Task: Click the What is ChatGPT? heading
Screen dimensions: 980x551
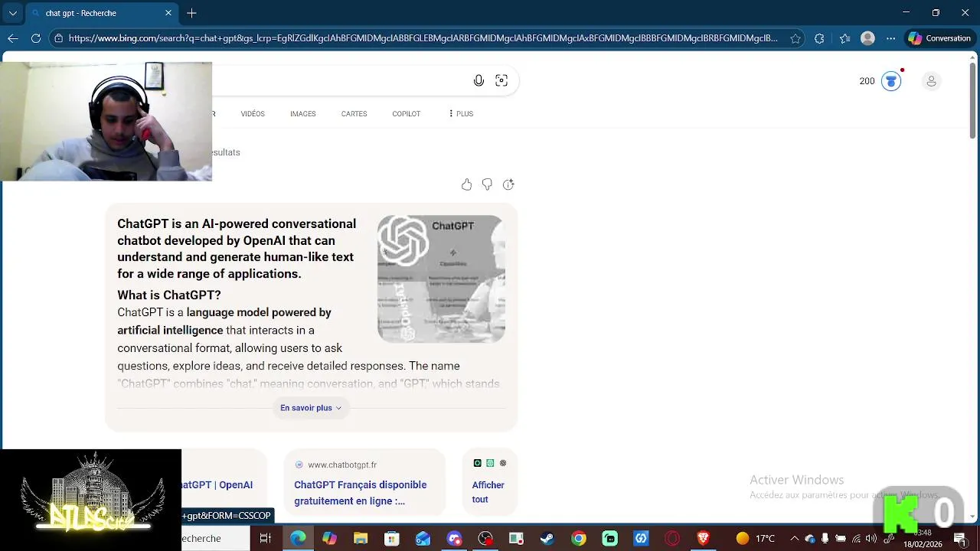Action: click(x=169, y=295)
